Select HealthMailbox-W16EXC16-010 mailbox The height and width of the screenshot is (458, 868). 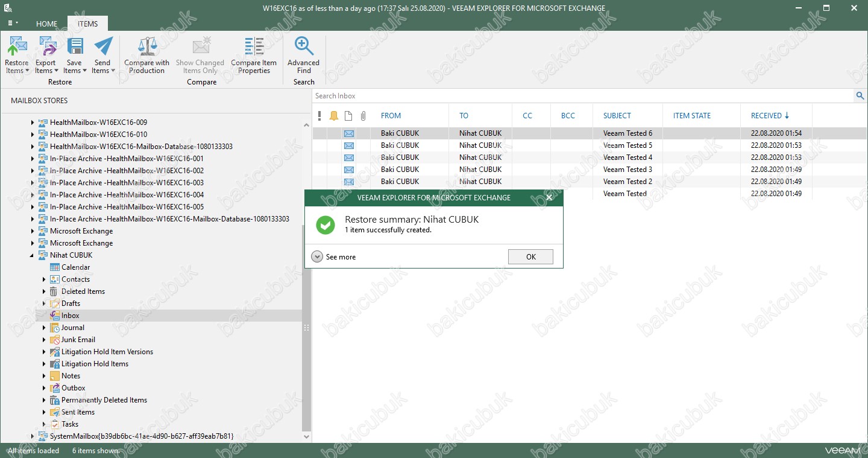(98, 135)
